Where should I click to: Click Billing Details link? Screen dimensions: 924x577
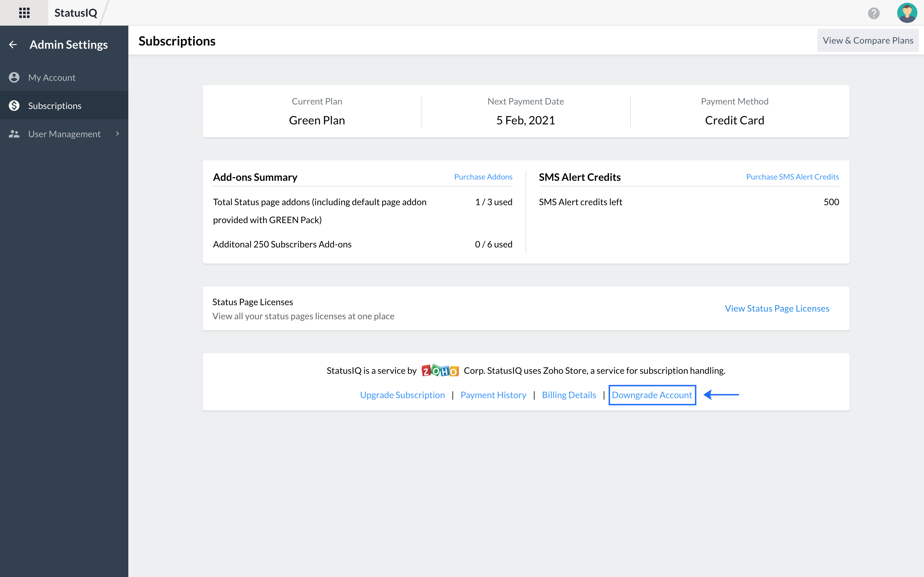569,395
